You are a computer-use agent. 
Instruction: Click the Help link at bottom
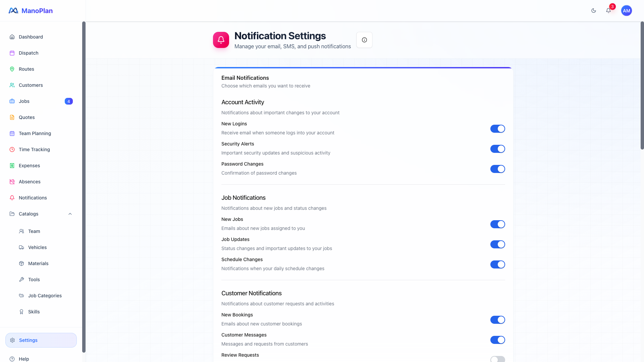pos(24,359)
